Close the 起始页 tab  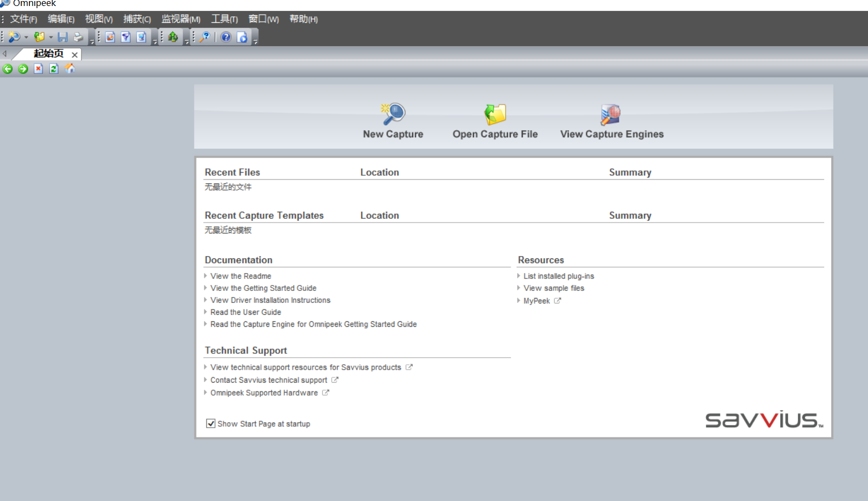click(75, 55)
